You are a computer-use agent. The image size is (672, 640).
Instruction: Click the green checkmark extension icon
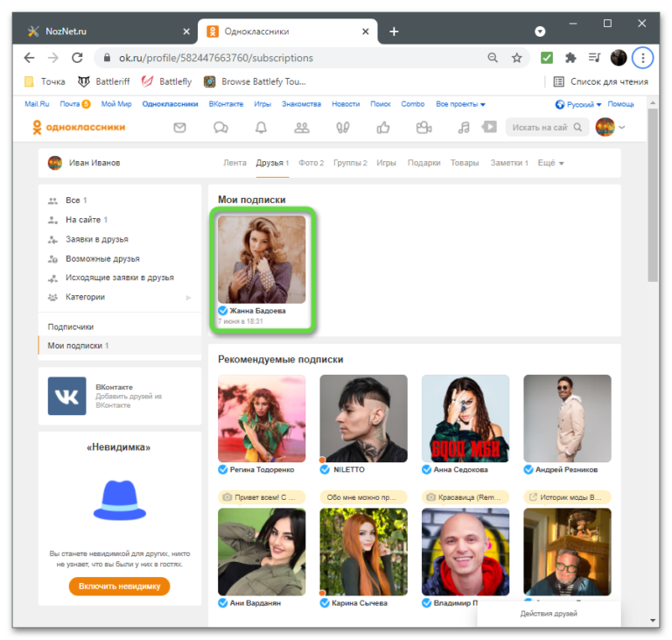pyautogui.click(x=546, y=58)
